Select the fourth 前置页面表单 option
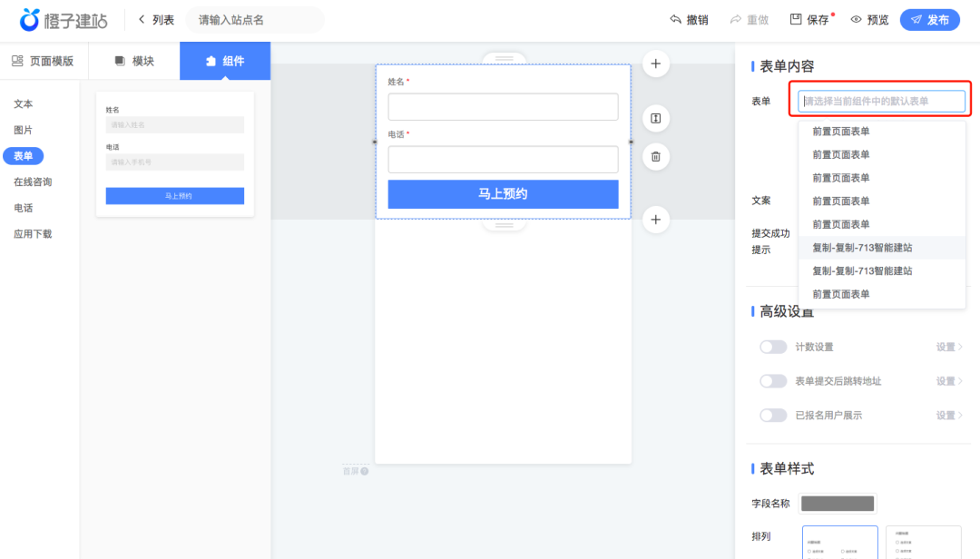The width and height of the screenshot is (980, 559). 882,201
